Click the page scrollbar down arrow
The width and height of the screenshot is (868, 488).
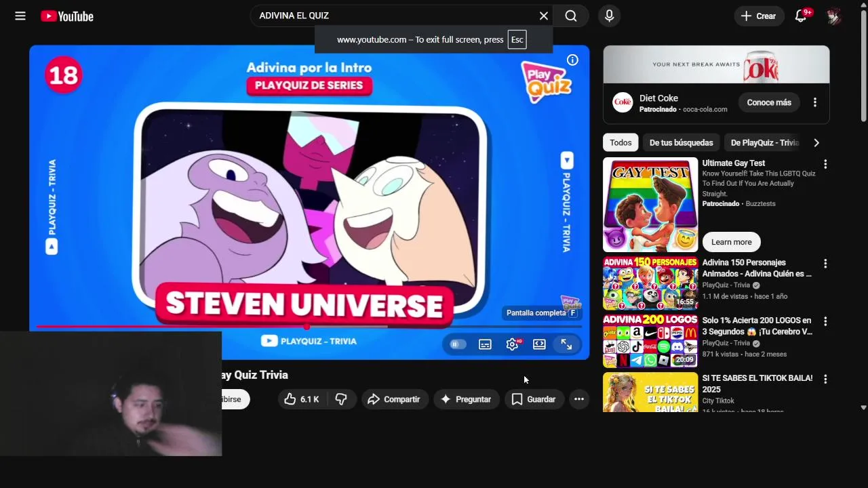[863, 407]
